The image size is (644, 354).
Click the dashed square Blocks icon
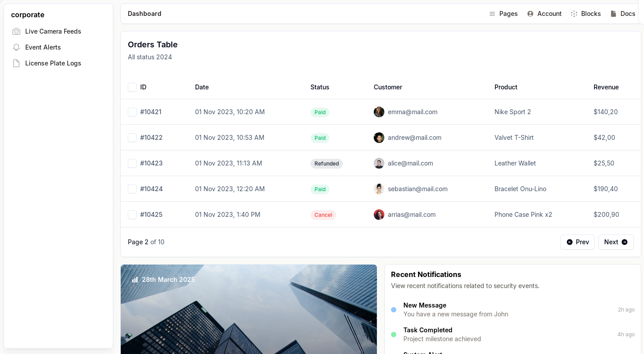(x=574, y=14)
